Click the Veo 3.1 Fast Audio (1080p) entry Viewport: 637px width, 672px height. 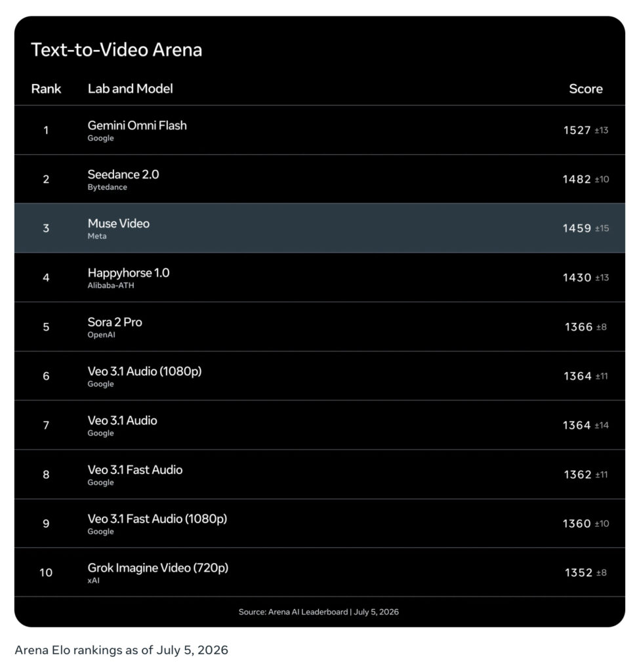point(319,523)
